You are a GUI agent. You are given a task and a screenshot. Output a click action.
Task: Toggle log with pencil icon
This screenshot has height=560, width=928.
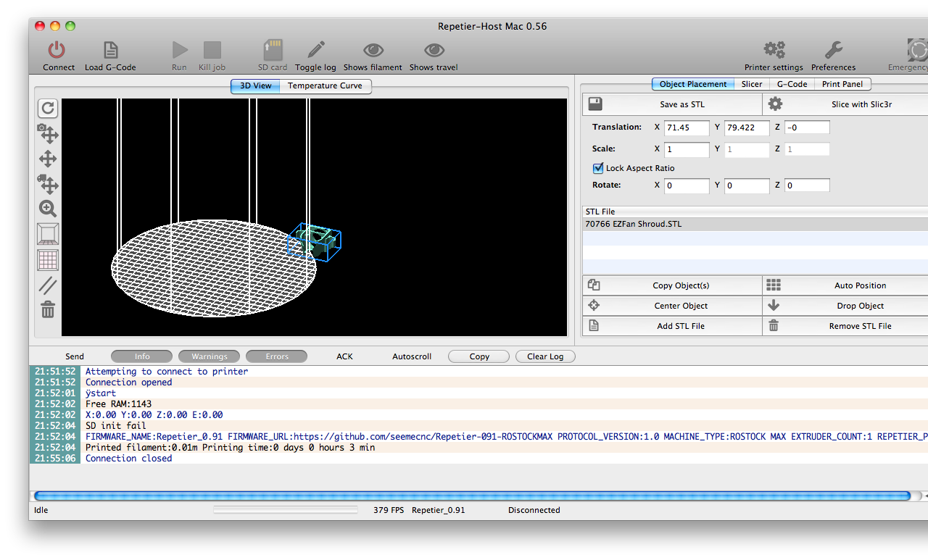(315, 50)
